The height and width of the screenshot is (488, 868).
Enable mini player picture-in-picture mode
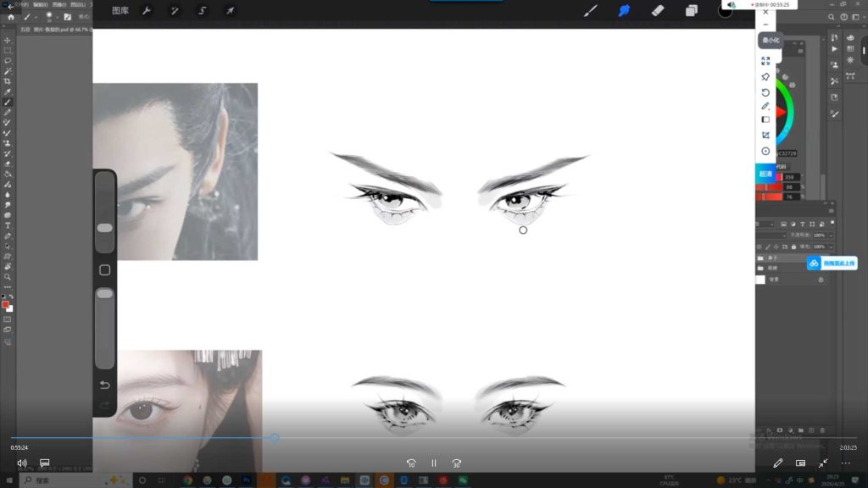click(800, 463)
